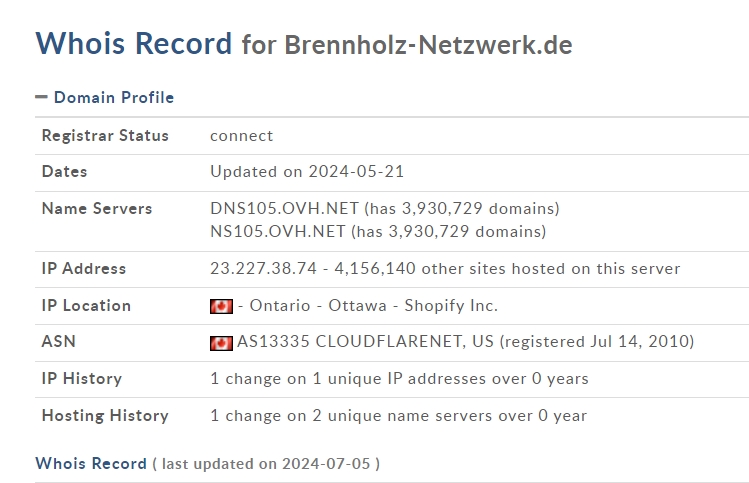Open the IP History change details

(x=399, y=379)
